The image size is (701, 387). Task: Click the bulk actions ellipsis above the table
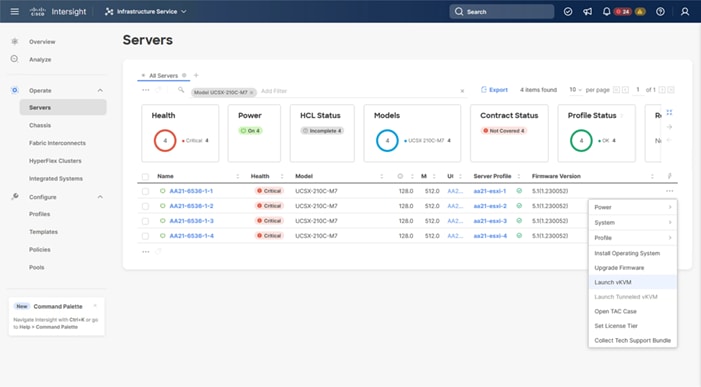pos(146,90)
